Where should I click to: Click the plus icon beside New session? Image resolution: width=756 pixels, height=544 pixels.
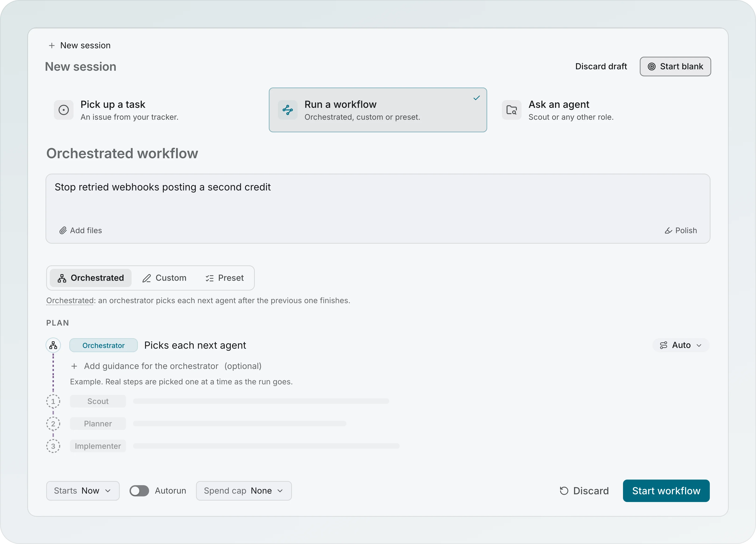52,45
